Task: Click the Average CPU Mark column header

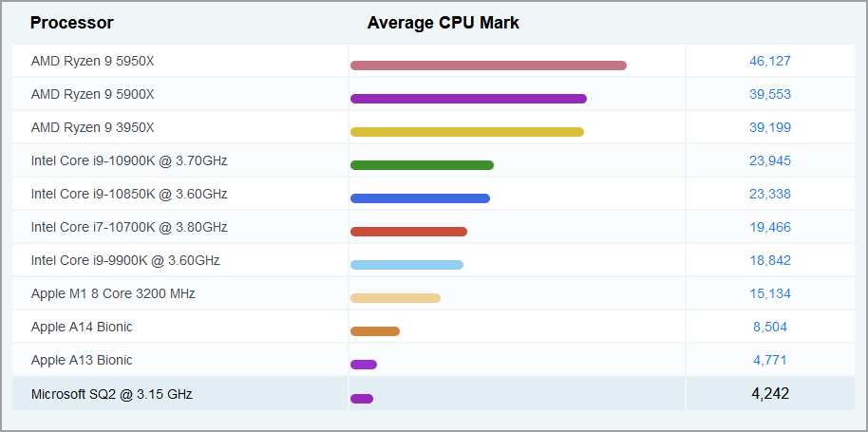Action: tap(443, 23)
